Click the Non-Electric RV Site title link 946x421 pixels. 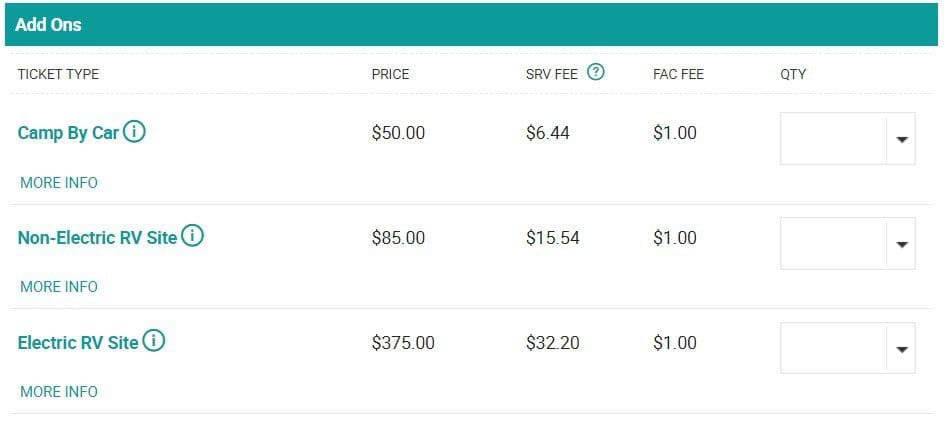click(97, 238)
